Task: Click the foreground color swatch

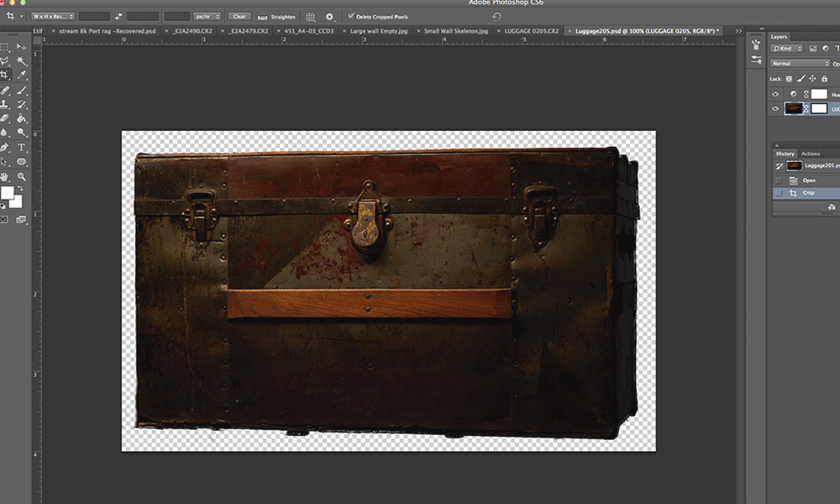Action: click(8, 193)
